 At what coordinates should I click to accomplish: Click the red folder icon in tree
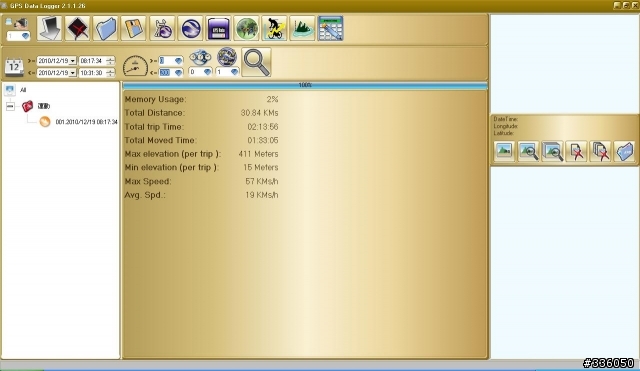tap(27, 106)
